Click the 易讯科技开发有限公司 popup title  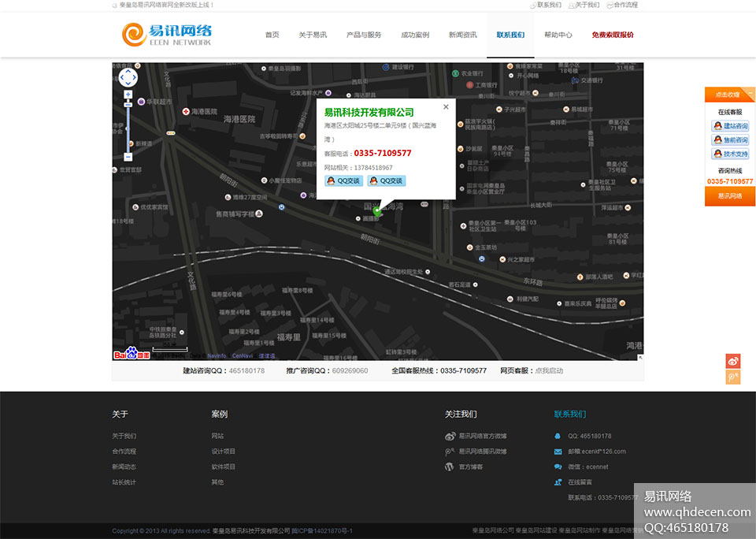369,113
